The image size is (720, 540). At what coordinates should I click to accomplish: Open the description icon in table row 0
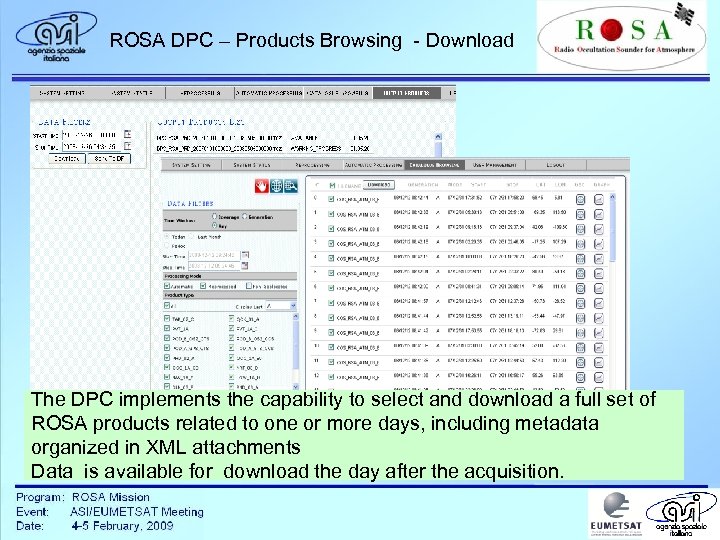click(580, 200)
